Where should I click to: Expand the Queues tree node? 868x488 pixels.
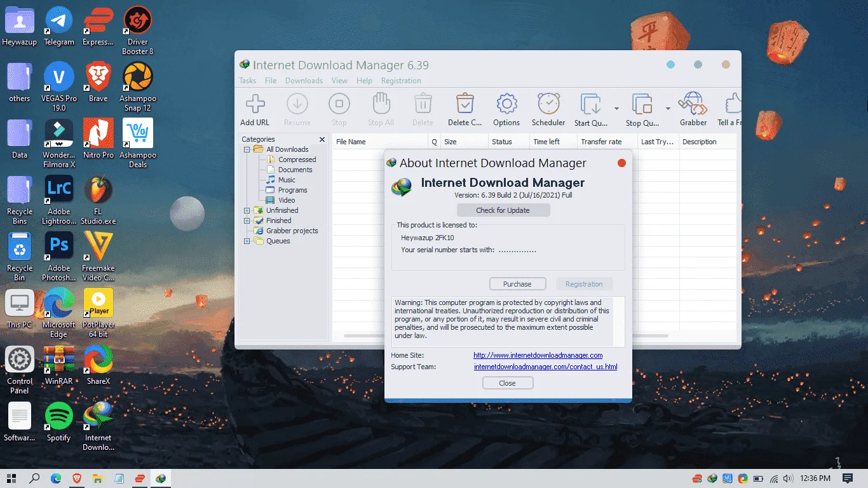coord(247,241)
